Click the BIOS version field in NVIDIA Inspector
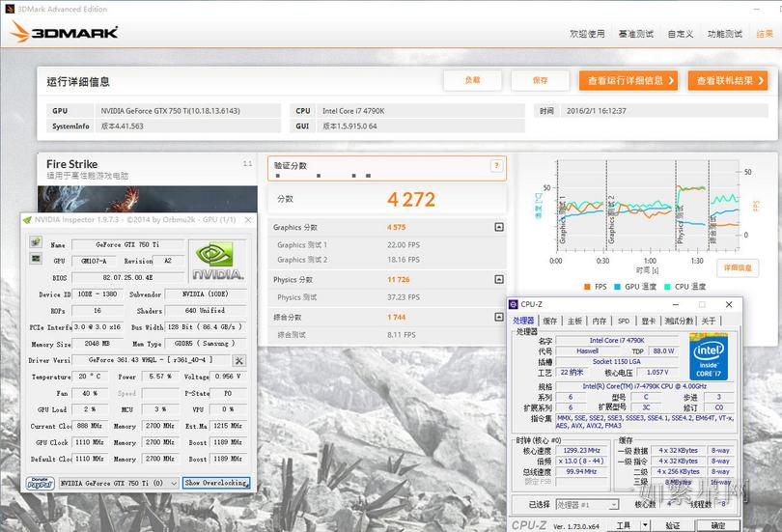The height and width of the screenshot is (532, 782). pos(127,277)
